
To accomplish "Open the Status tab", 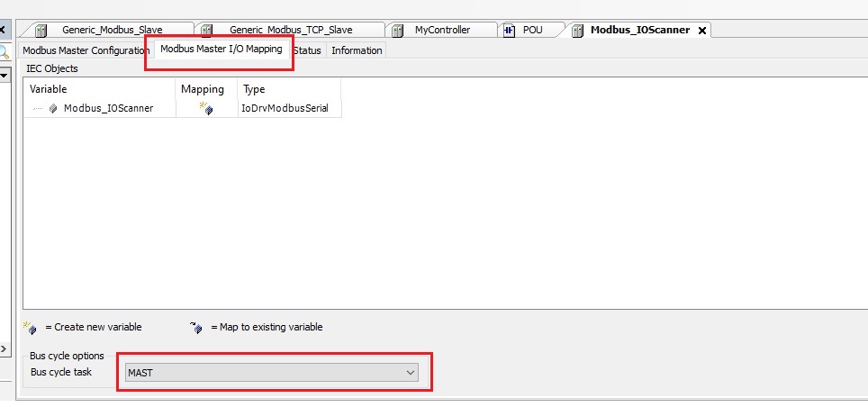I will pos(307,50).
